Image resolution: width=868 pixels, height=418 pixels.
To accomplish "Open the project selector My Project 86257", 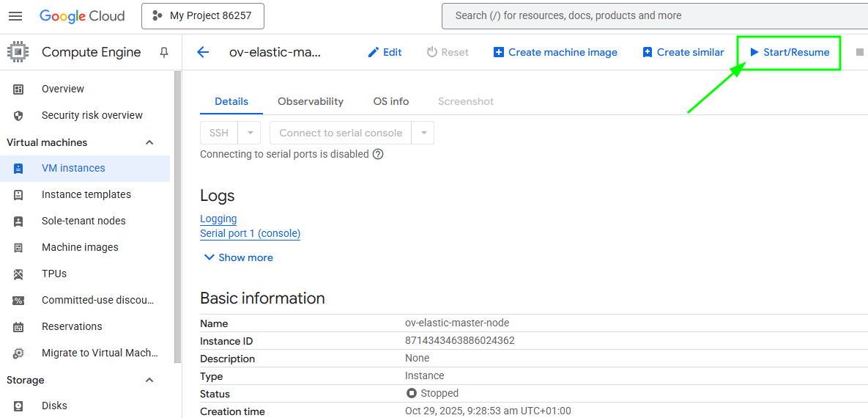I will (x=202, y=16).
